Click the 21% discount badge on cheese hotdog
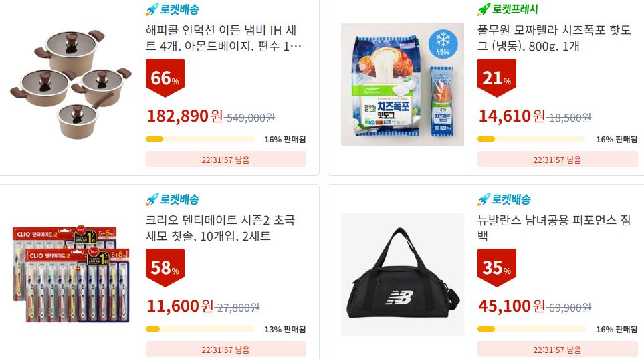 pyautogui.click(x=497, y=78)
